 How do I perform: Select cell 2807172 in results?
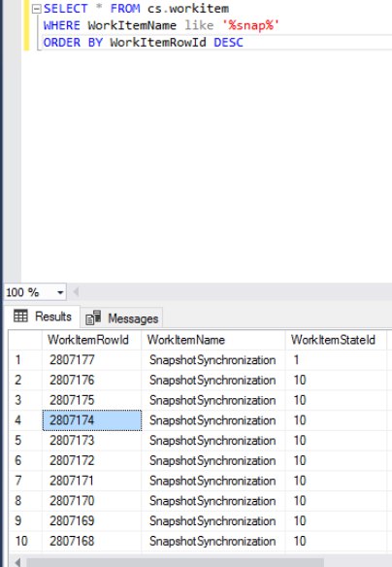(92, 460)
